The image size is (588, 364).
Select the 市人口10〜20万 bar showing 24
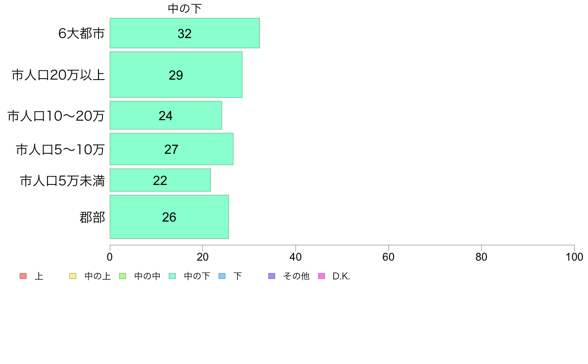[166, 115]
